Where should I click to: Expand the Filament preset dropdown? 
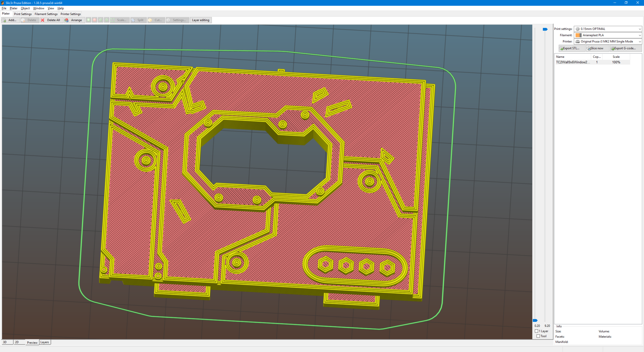tap(608, 35)
